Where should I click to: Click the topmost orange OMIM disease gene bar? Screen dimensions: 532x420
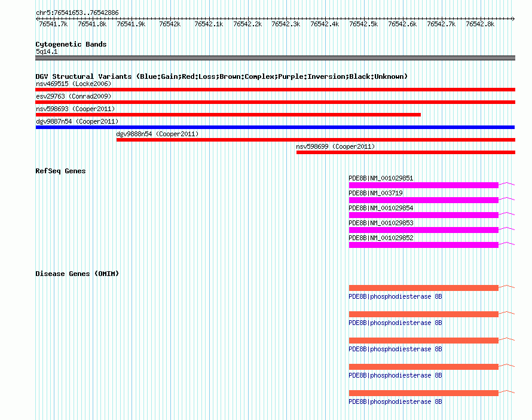coord(423,288)
